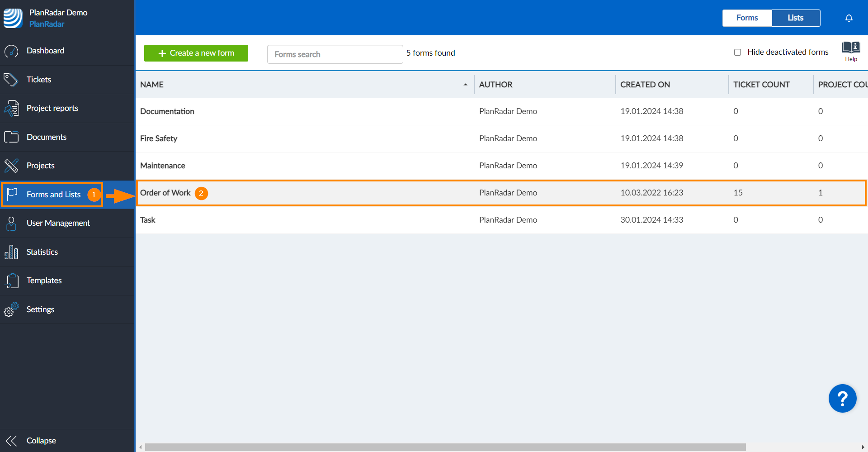Open the blue question mark help bubble
The width and height of the screenshot is (868, 452).
coord(842,398)
